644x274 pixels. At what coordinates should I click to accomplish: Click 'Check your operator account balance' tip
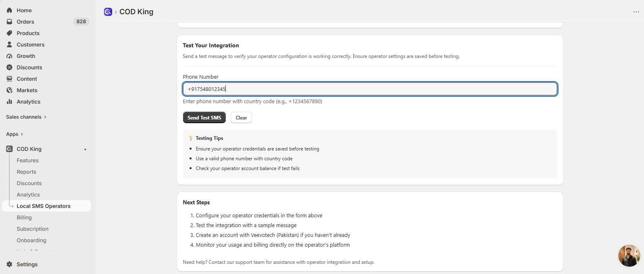(248, 168)
